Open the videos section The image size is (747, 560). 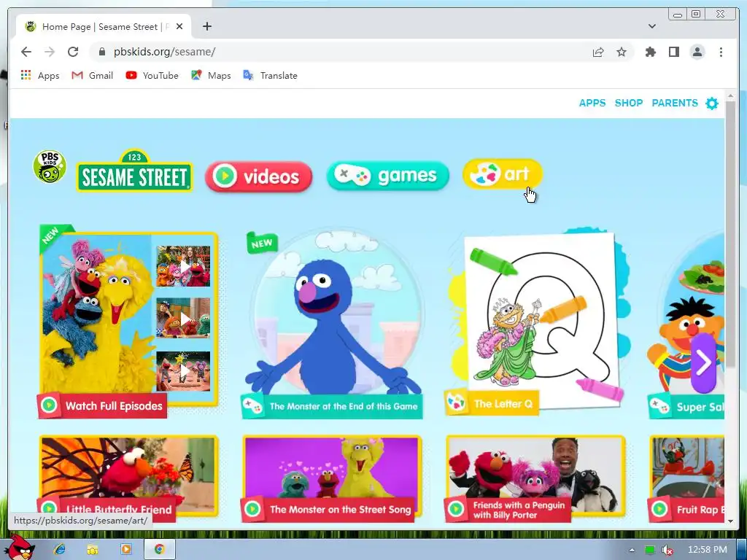[x=259, y=176]
